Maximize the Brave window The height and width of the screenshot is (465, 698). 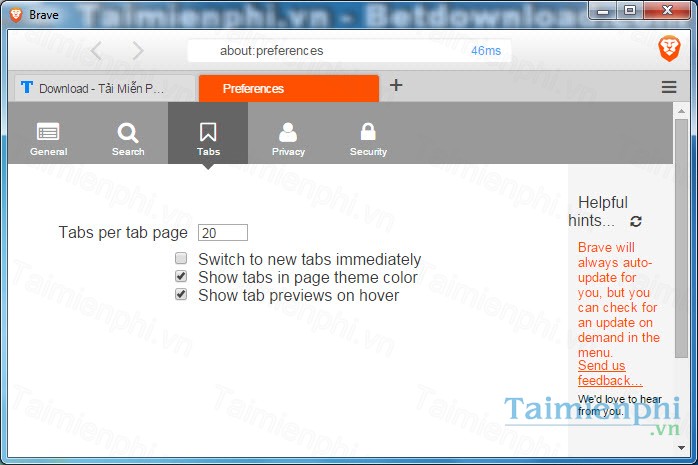tap(629, 11)
